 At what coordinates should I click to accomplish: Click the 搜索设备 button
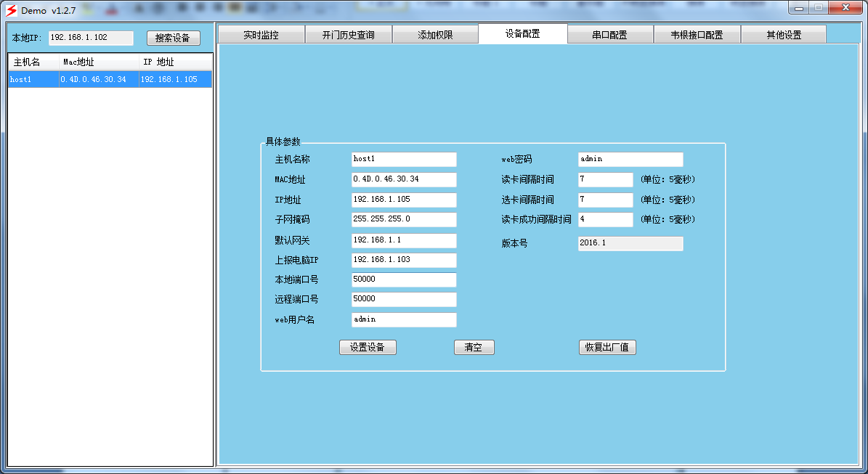click(x=173, y=38)
